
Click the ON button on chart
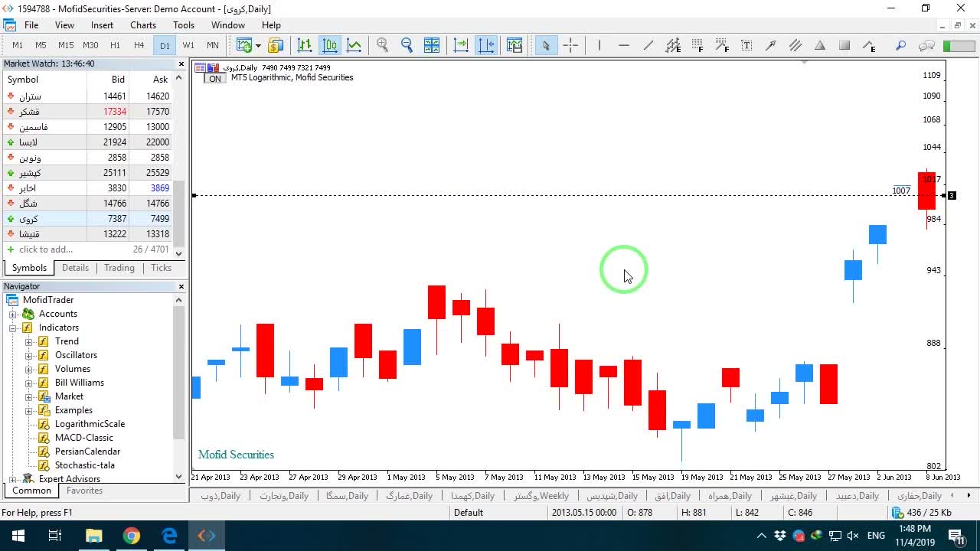coord(215,79)
